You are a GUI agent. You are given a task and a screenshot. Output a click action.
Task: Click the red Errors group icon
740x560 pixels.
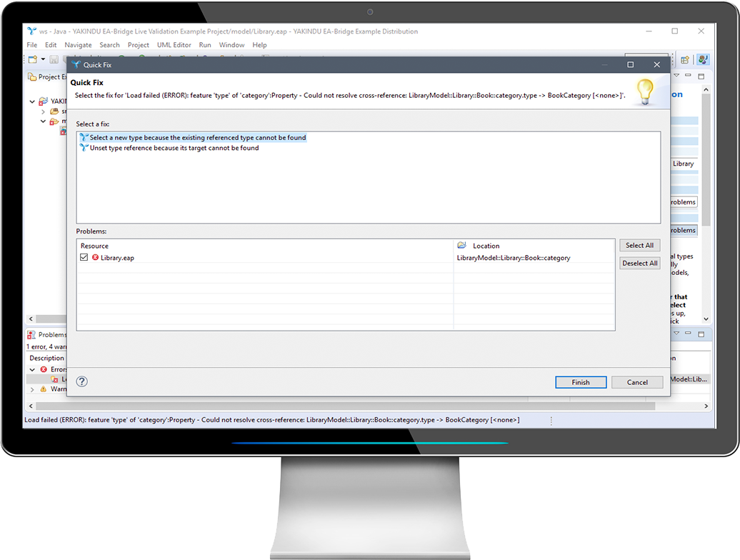44,369
